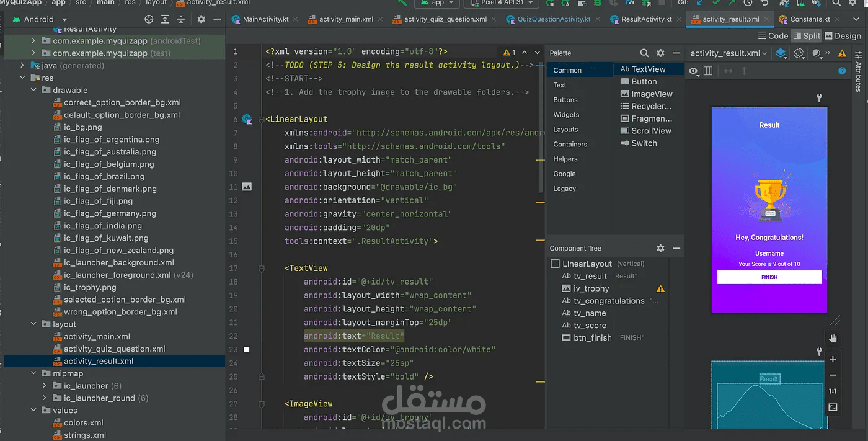Screen dimensions: 868x441
Task: Expand the java (generated) folder
Action: pos(23,65)
